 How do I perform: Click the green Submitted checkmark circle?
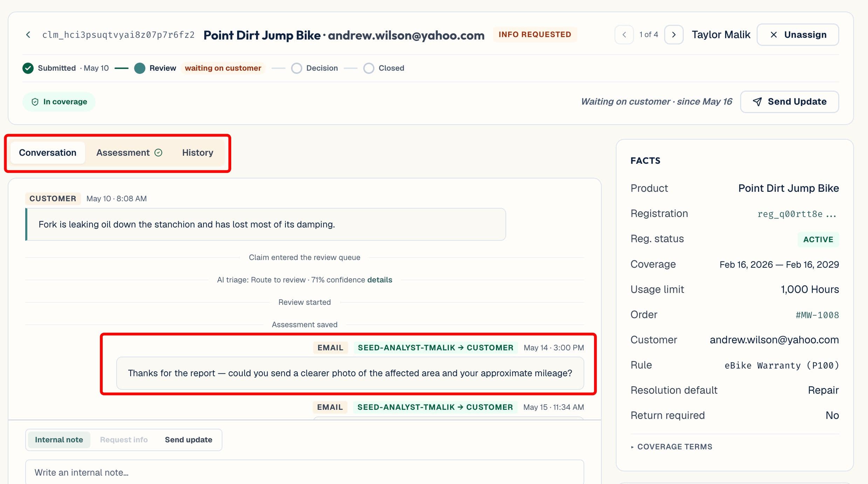pos(28,68)
